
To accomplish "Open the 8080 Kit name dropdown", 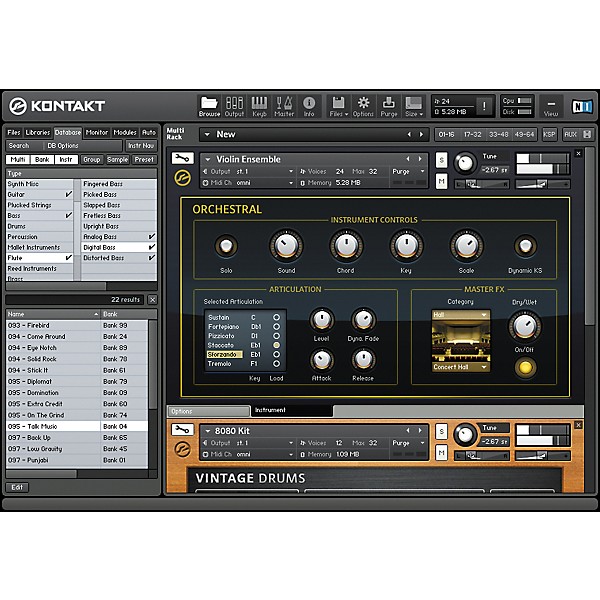I will pyautogui.click(x=208, y=431).
